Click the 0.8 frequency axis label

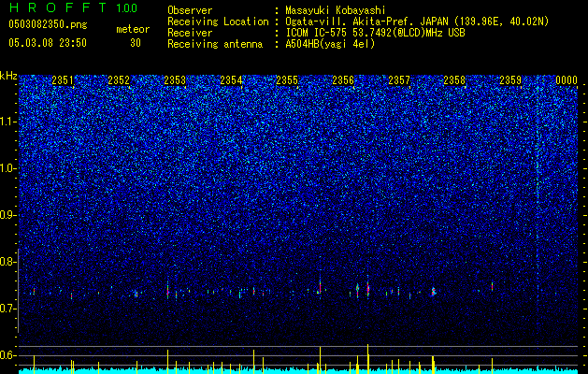point(8,262)
